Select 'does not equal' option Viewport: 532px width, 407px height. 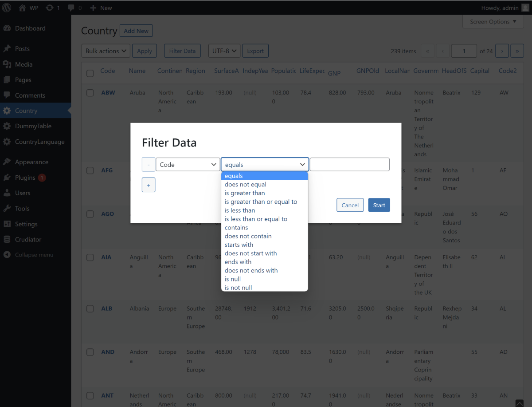(x=265, y=184)
